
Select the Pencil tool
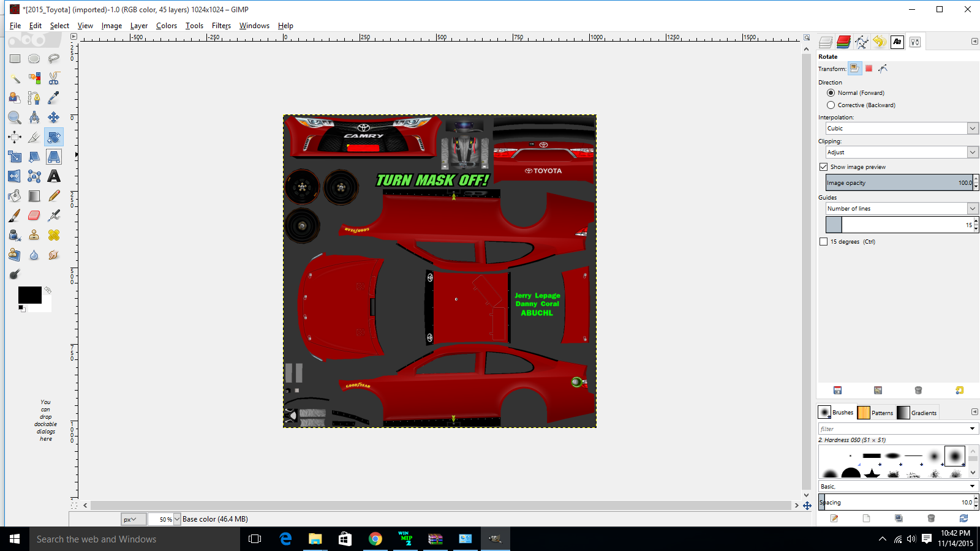click(x=54, y=196)
